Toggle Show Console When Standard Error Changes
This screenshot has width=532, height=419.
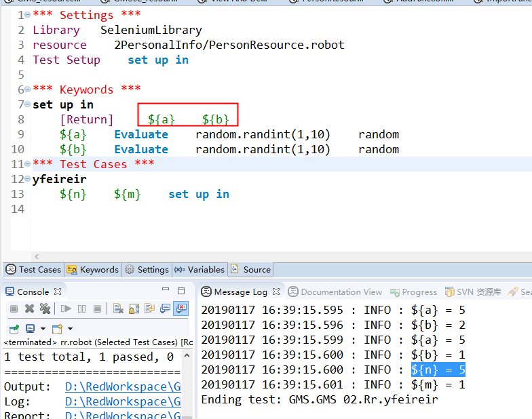tap(180, 309)
